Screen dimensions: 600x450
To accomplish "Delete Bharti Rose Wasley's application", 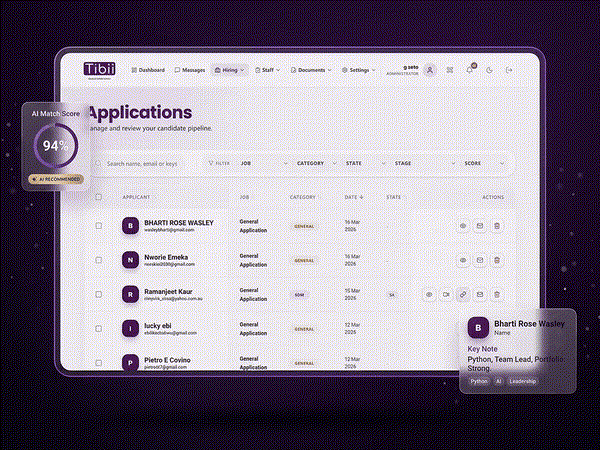I will pyautogui.click(x=497, y=226).
